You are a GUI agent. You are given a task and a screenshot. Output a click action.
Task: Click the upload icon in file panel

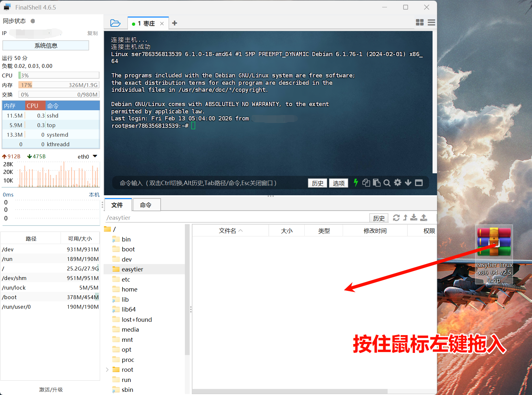pos(424,218)
